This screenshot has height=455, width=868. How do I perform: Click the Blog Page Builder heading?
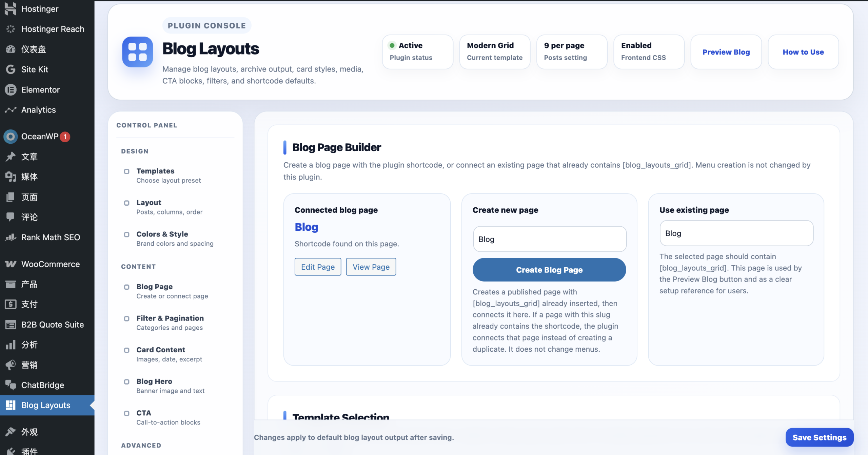(337, 147)
